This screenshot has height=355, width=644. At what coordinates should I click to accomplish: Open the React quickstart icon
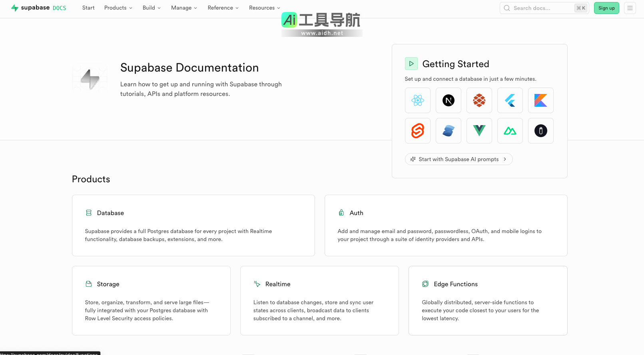tap(417, 100)
